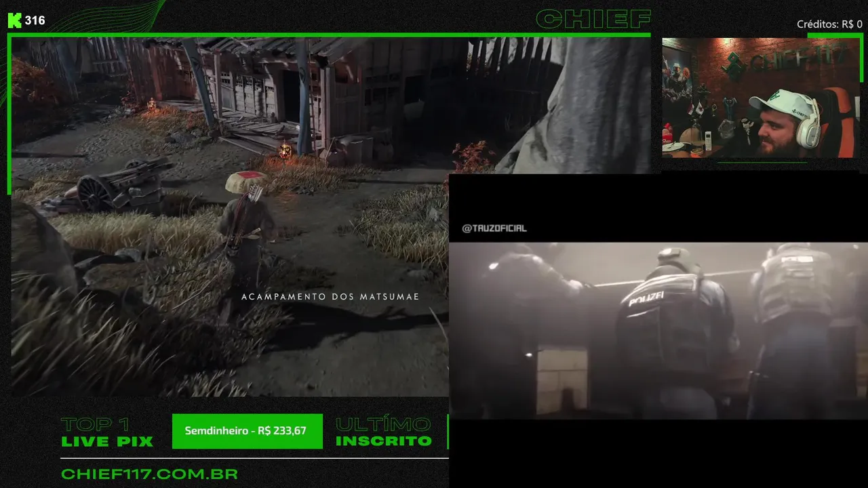Viewport: 868px width, 488px height.
Task: Click the CHIEF title text
Action: click(593, 19)
